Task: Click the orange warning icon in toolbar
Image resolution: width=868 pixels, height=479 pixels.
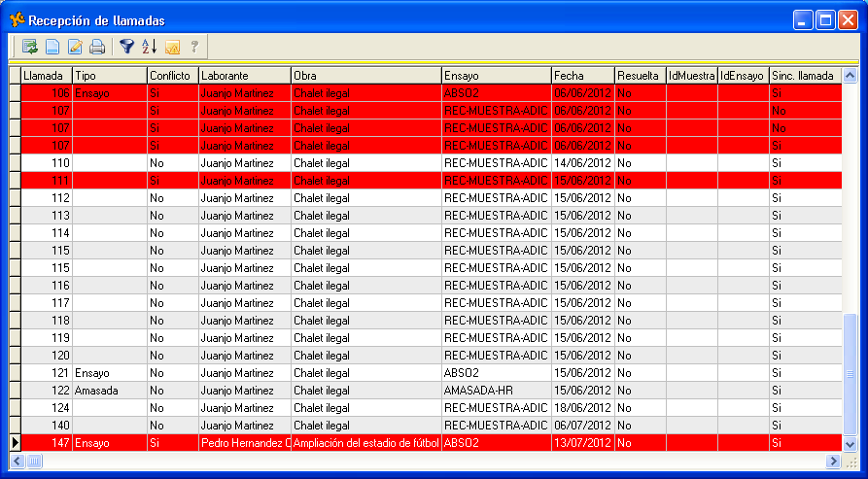Action: pos(173,46)
